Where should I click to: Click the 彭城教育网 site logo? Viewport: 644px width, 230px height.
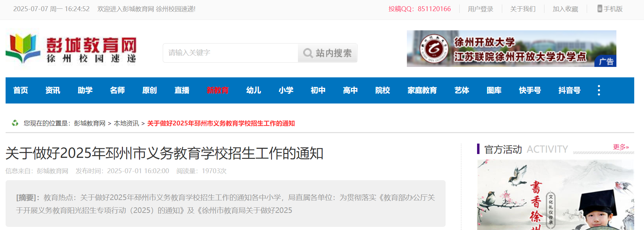71,49
